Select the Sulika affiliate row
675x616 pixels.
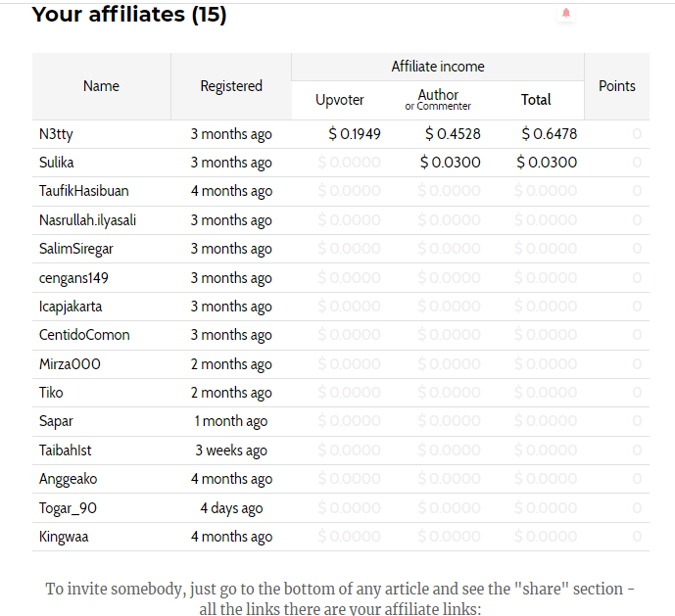[341, 163]
